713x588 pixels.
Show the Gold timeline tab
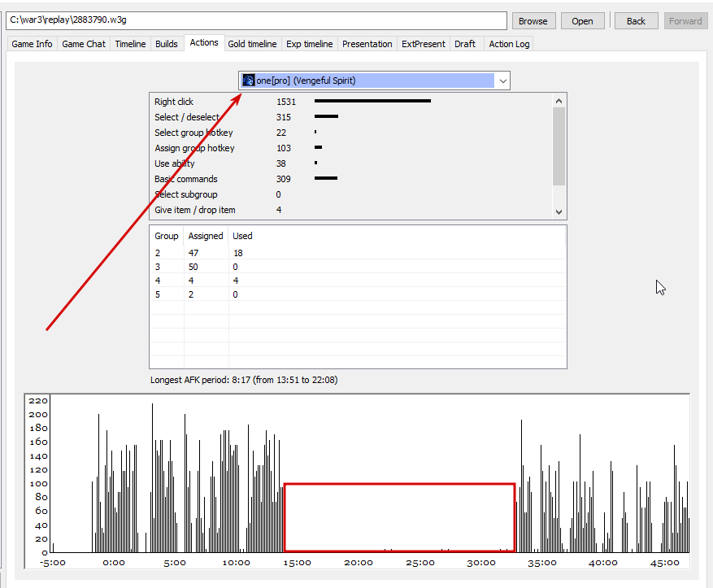252,44
